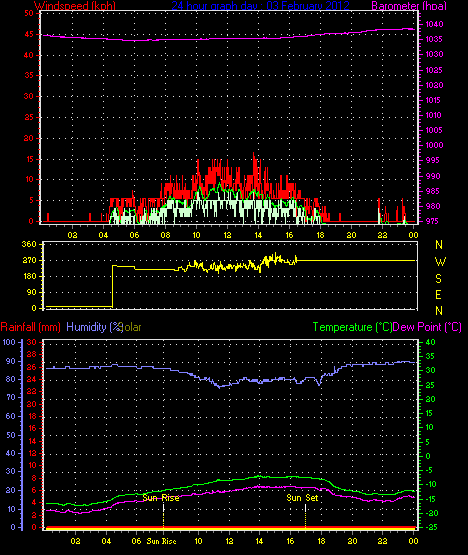The image size is (468, 555).
Task: Click the Dew Point (°C) legend label
Action: [x=427, y=327]
